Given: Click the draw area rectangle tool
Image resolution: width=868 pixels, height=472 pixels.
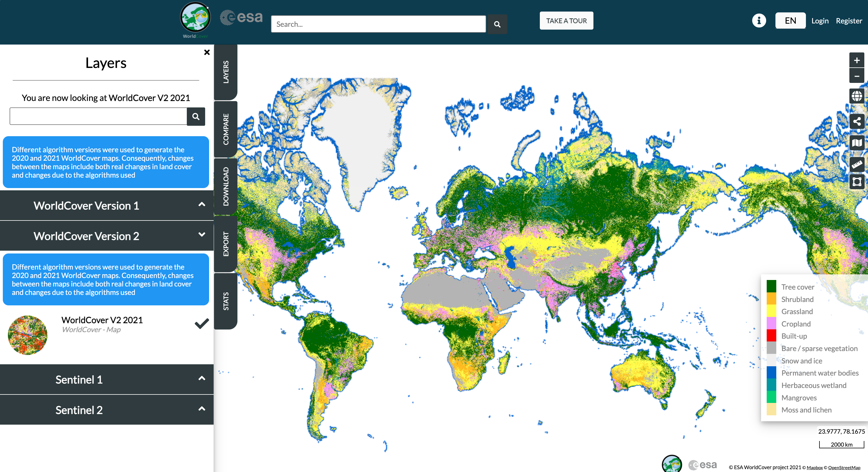Looking at the screenshot, I should point(856,182).
